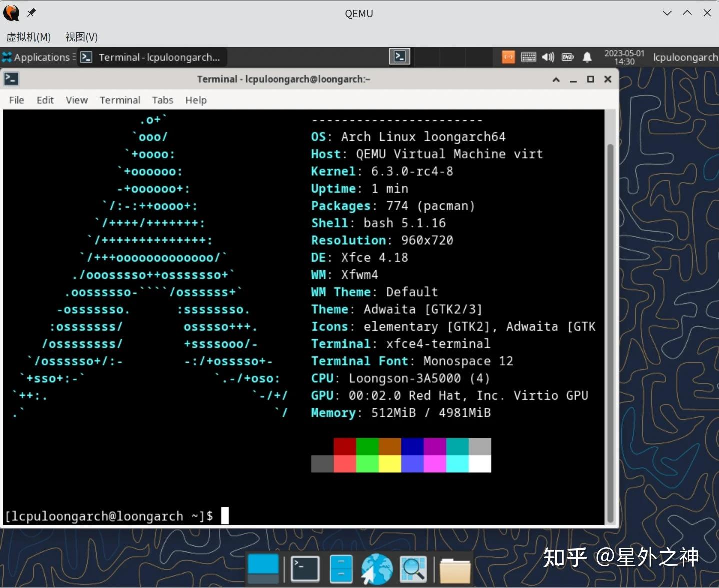
Task: Click the terminal window scrollbar
Action: coord(611,300)
